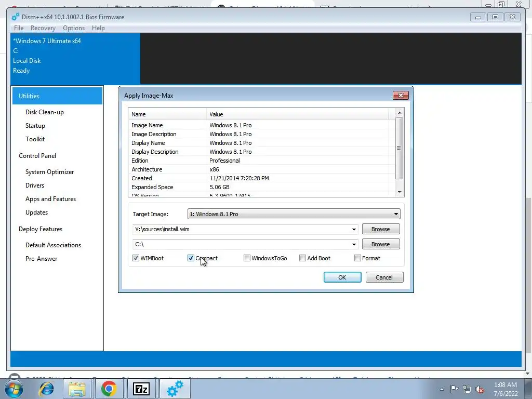Open the File menu
The width and height of the screenshot is (532, 399).
[19, 28]
